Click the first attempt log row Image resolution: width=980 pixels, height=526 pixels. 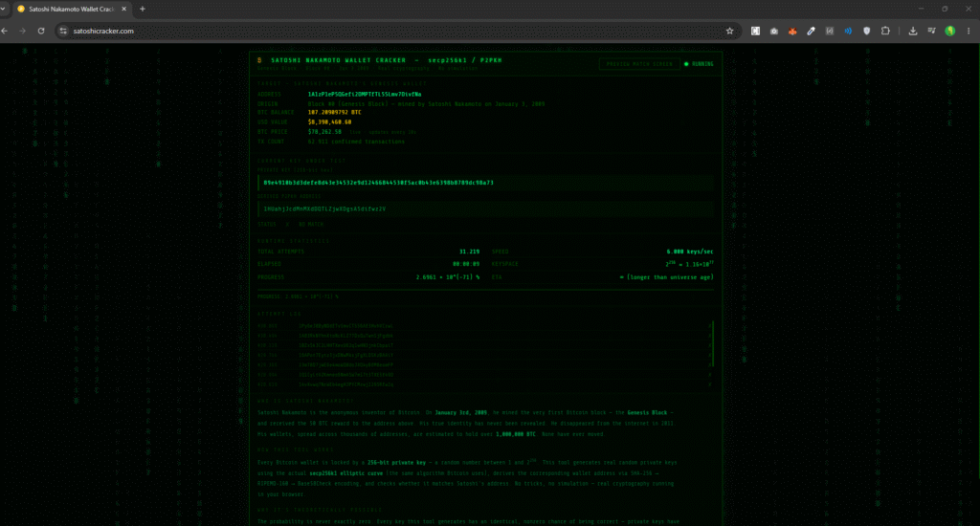pos(481,326)
